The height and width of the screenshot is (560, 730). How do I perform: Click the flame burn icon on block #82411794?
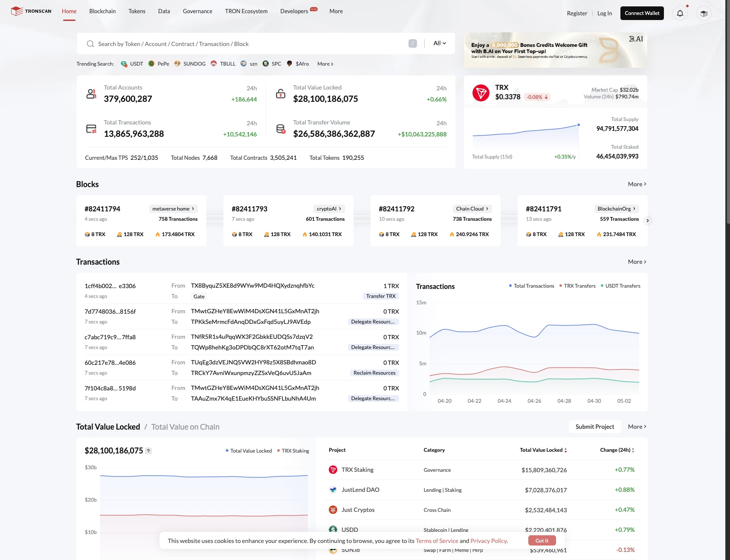pyautogui.click(x=158, y=234)
